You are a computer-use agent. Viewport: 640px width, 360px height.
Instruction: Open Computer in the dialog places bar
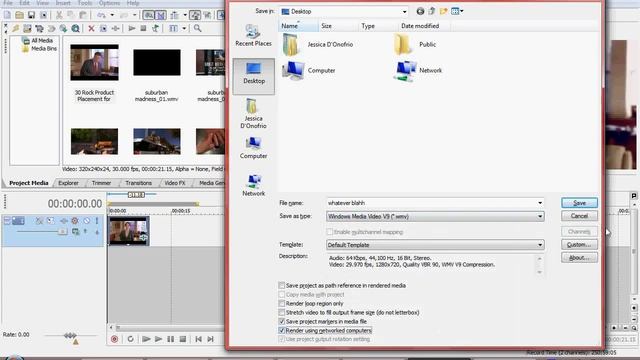[253, 148]
